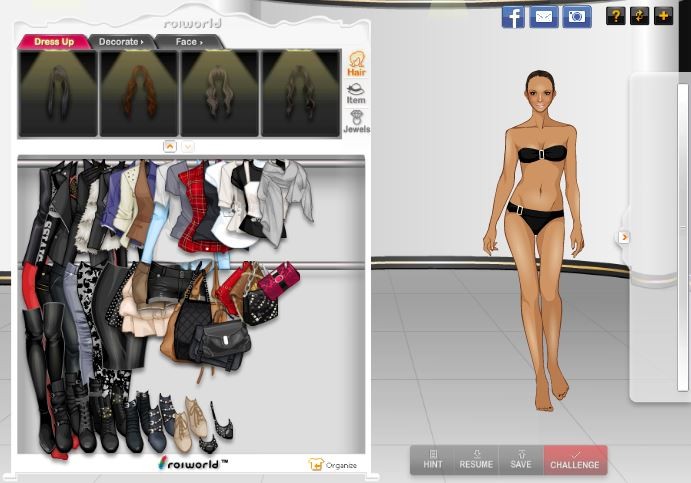Choose the red-orange wavy hairstyle thumbnail

coord(138,93)
